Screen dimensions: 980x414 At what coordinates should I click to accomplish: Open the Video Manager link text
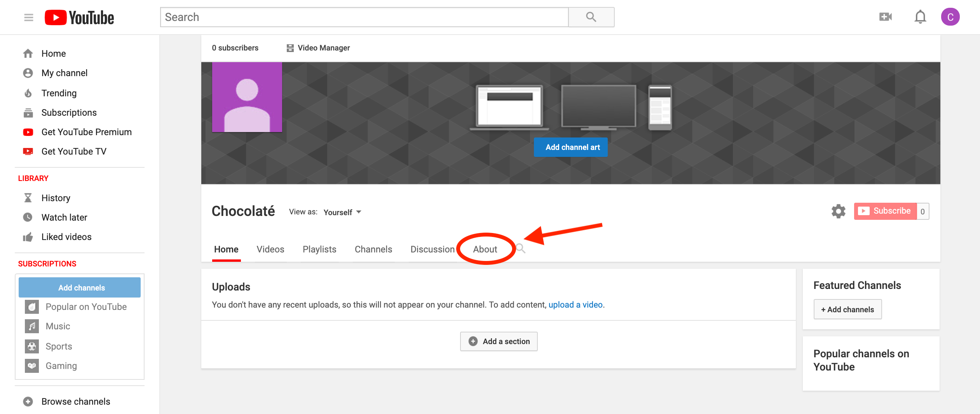coord(324,48)
